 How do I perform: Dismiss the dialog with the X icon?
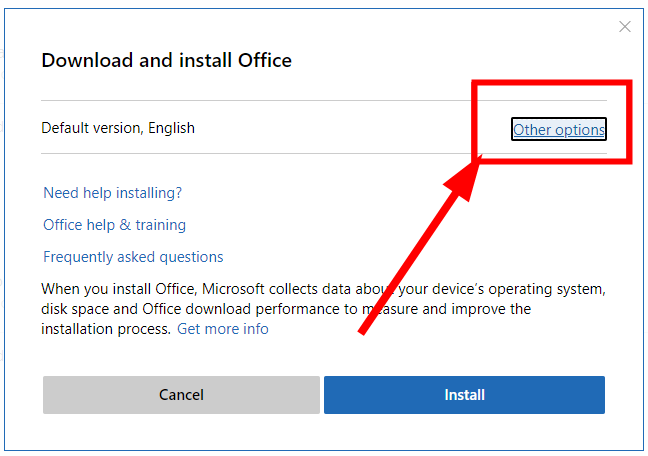tap(625, 27)
